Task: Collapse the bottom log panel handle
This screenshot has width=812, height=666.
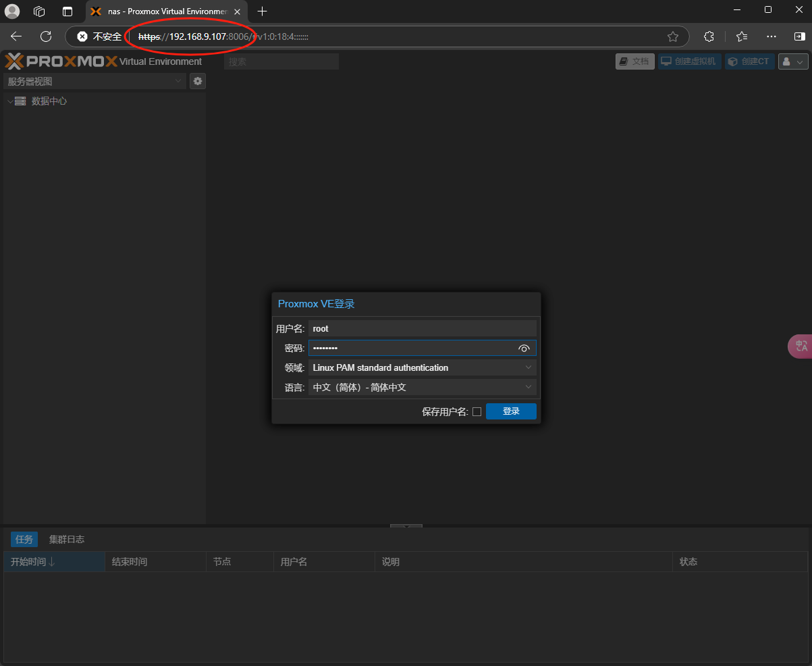Action: pyautogui.click(x=406, y=526)
